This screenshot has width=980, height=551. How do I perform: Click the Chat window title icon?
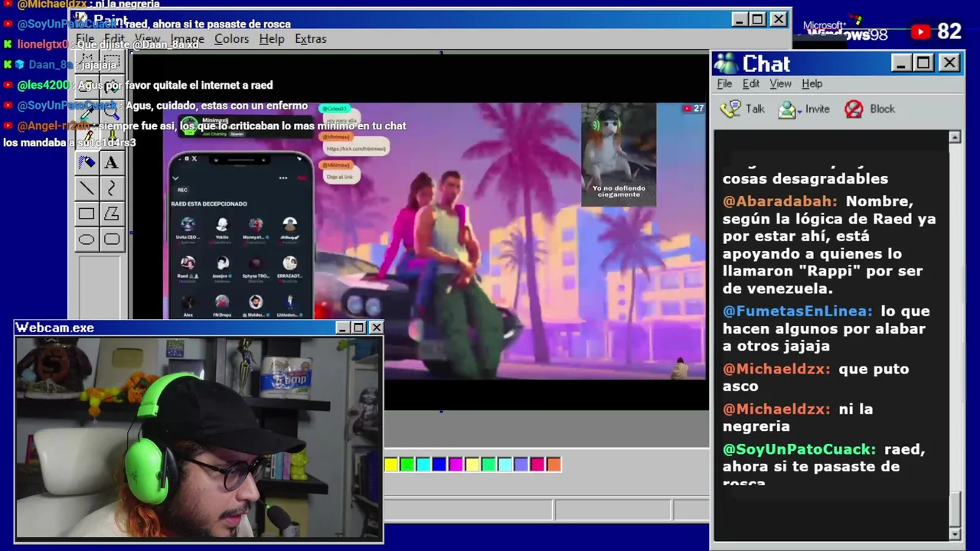tap(726, 64)
